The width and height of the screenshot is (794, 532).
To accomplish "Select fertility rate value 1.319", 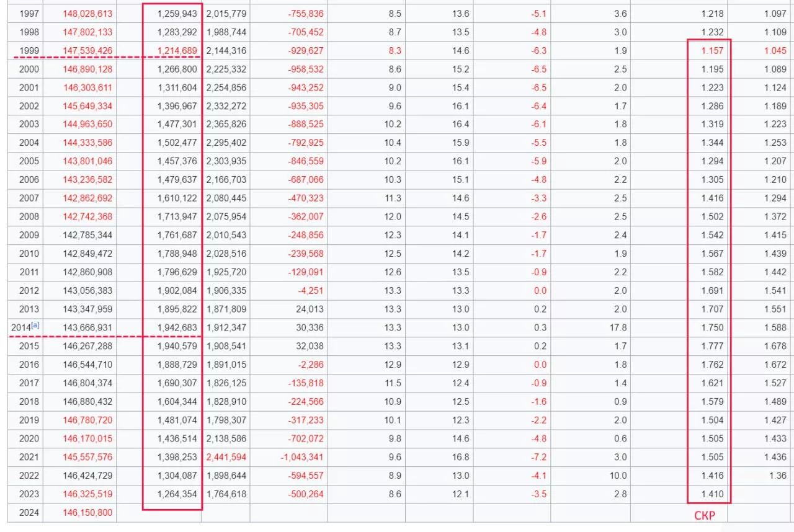I will [x=712, y=124].
